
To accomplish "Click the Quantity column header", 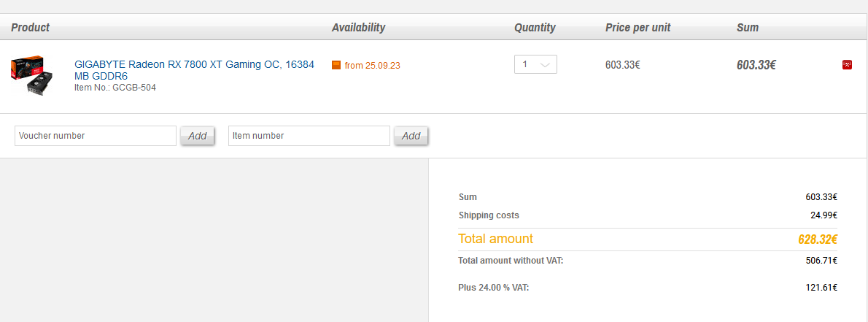I will [535, 27].
